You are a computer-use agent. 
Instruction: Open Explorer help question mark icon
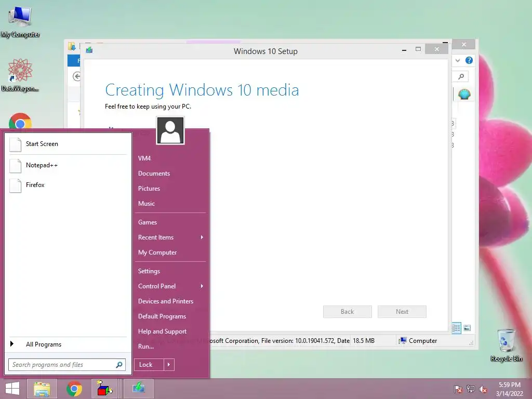[x=469, y=60]
